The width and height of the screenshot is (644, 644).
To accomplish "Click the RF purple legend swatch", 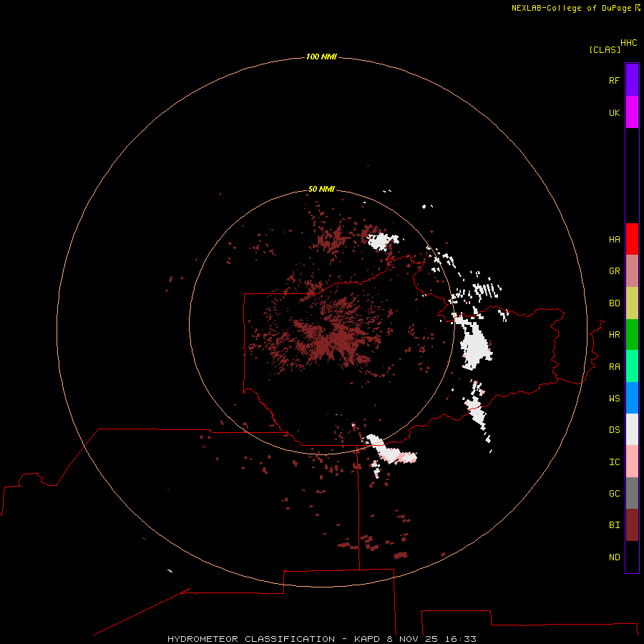I will (632, 80).
